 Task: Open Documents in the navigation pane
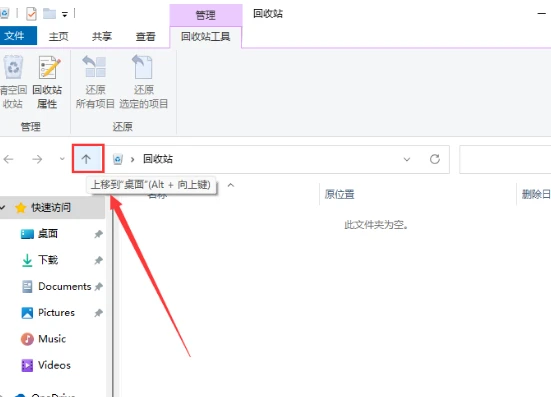tap(65, 286)
